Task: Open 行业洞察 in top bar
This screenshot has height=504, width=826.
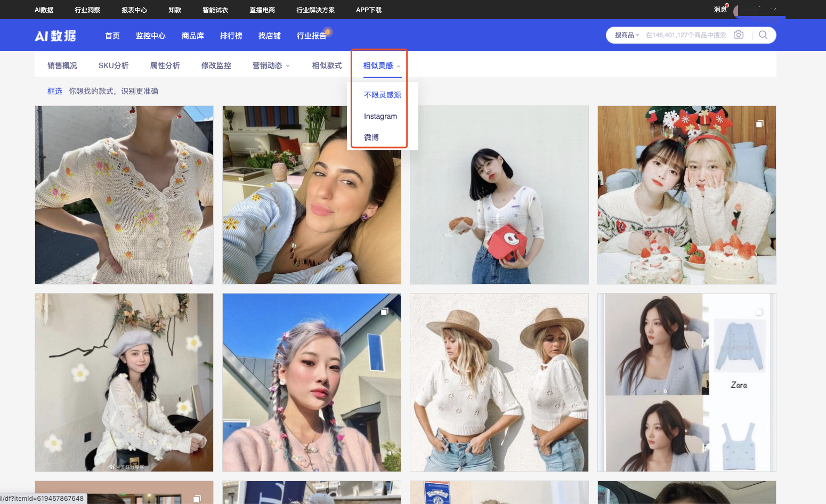Action: pyautogui.click(x=87, y=10)
